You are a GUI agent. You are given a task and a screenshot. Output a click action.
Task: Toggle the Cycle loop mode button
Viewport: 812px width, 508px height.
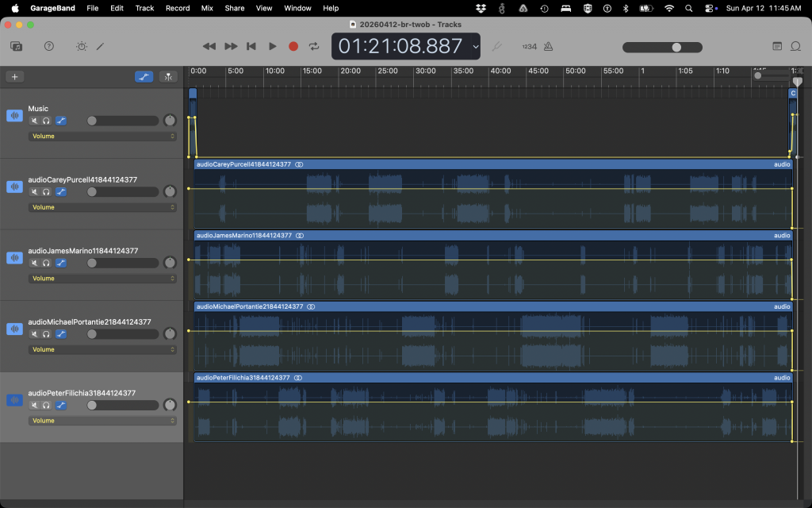pos(314,46)
